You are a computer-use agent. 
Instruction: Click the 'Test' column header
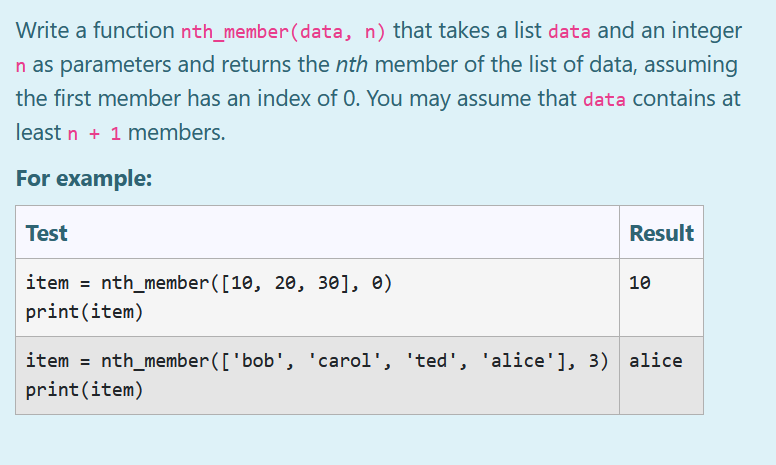tap(47, 233)
